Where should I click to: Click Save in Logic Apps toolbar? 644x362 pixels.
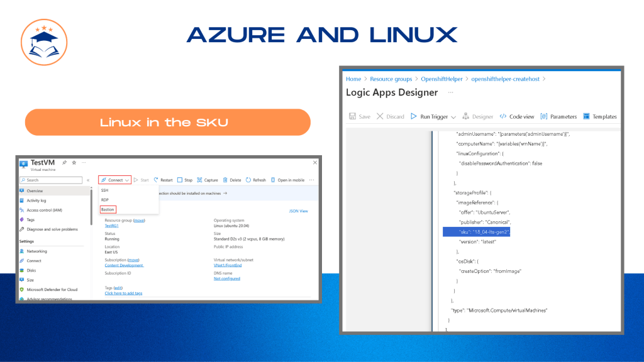(x=359, y=116)
